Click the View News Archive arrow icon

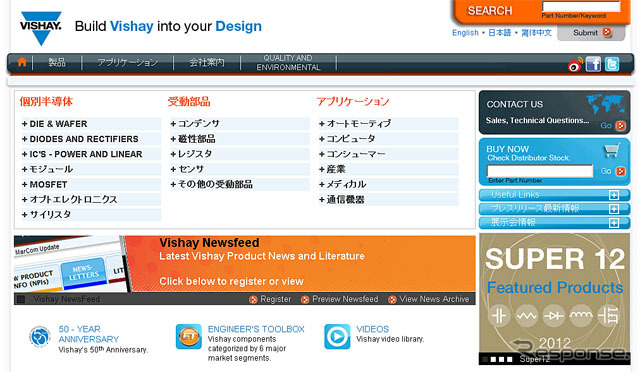(x=392, y=300)
